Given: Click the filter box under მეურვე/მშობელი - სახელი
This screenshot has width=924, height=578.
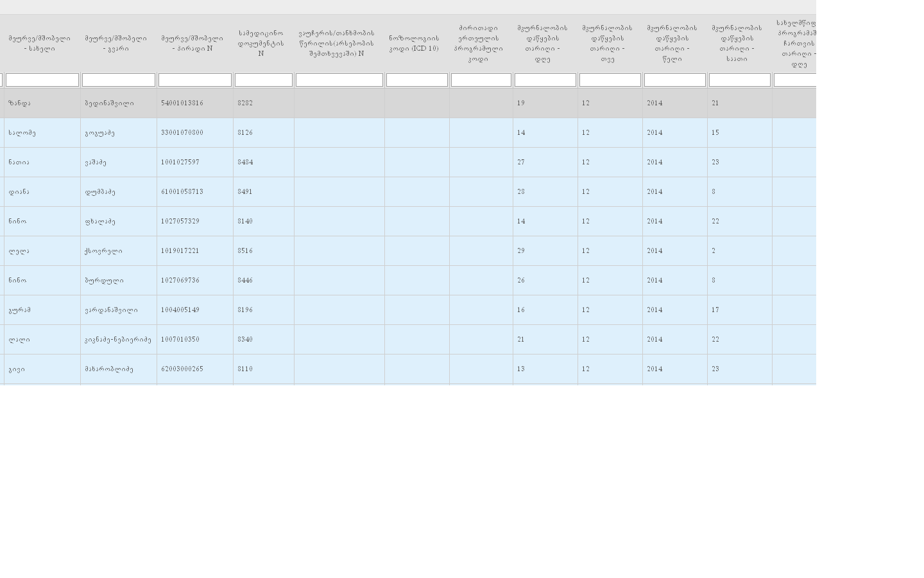Looking at the screenshot, I should pyautogui.click(x=42, y=80).
